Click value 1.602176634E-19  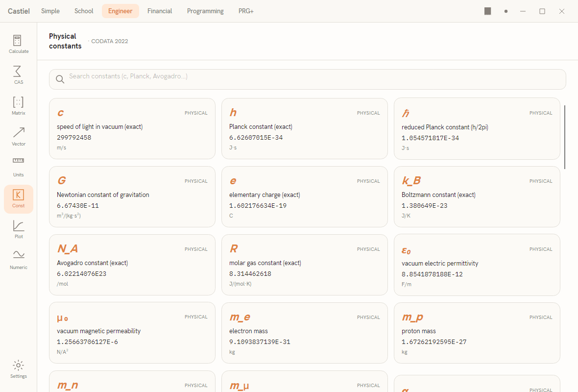point(258,206)
